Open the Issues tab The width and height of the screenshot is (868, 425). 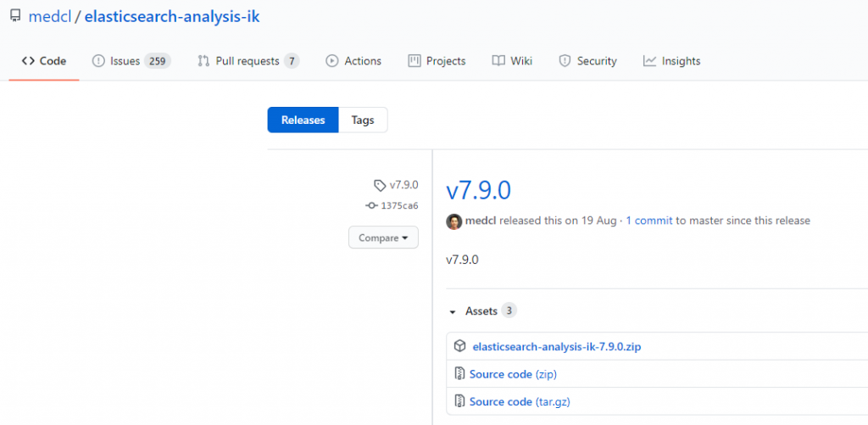(131, 61)
